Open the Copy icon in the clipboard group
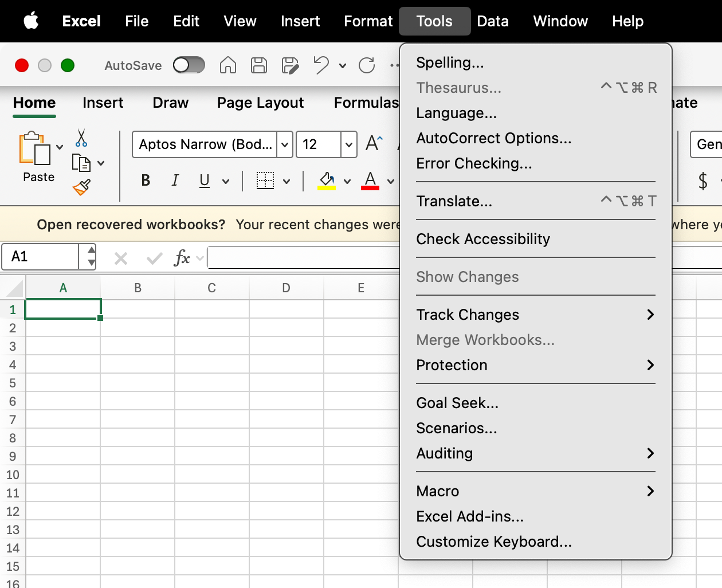Screen dimensions: 722x588 tap(81, 162)
